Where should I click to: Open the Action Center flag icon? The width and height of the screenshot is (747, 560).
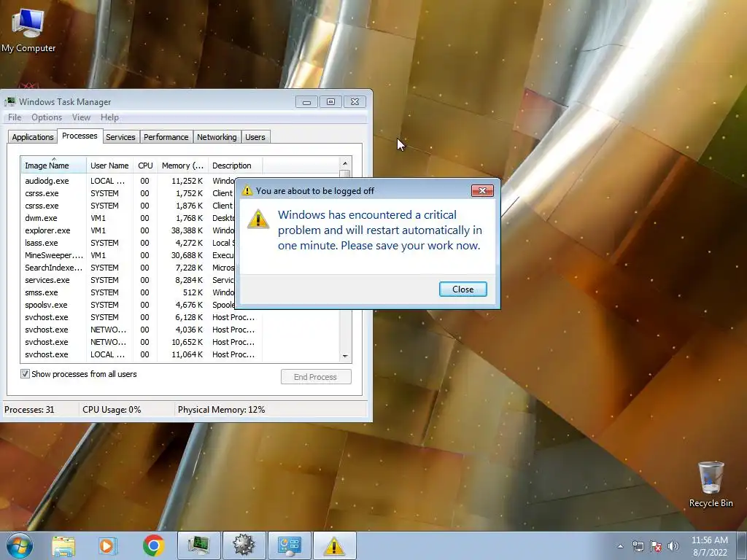pyautogui.click(x=656, y=546)
